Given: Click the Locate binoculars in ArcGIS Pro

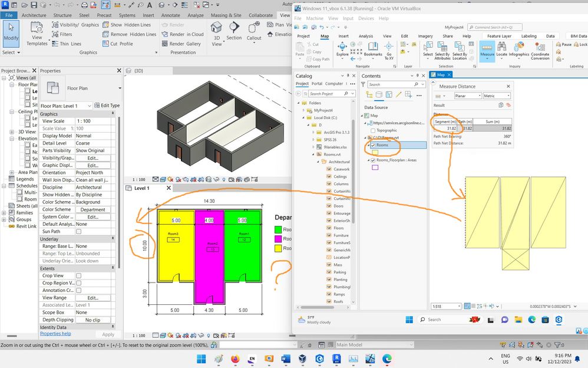Looking at the screenshot, I should coord(502,49).
